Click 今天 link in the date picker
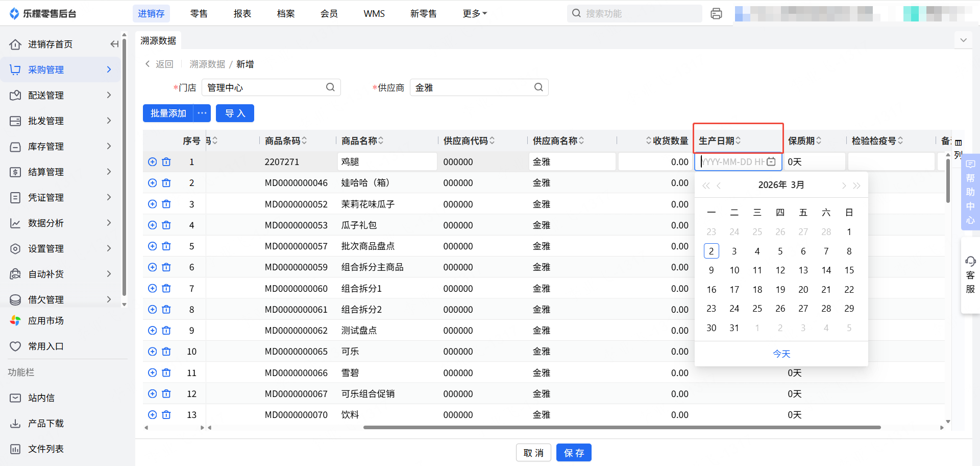The height and width of the screenshot is (466, 980). coord(781,354)
